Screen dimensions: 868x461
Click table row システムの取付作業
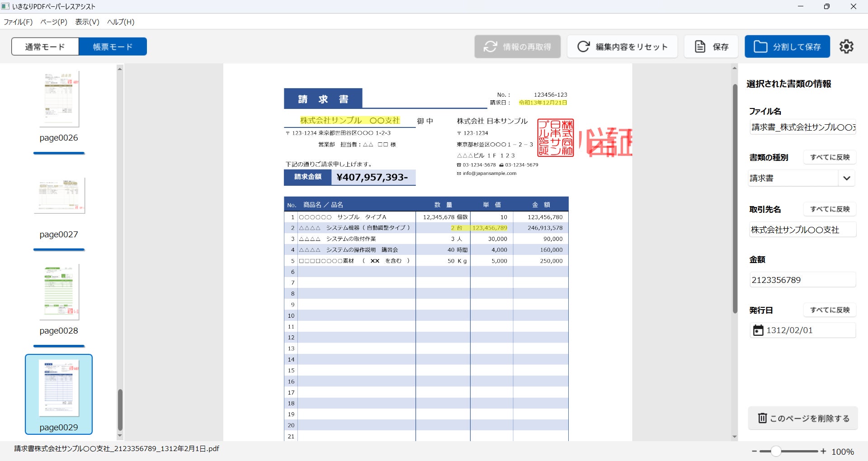point(426,239)
